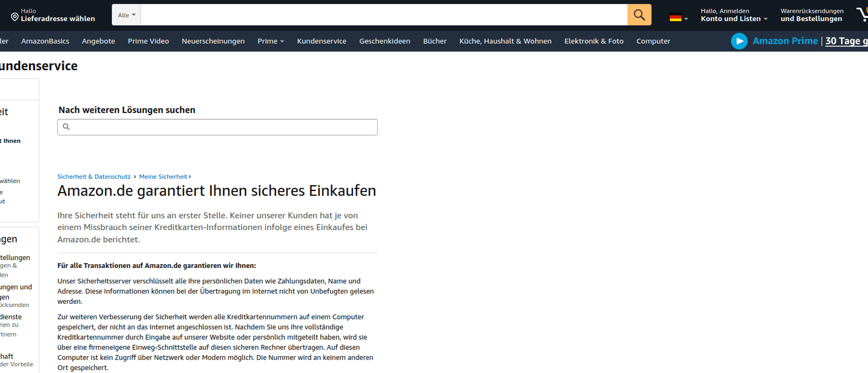The height and width of the screenshot is (373, 868).
Task: Open Kundenservice navigation link
Action: [321, 41]
